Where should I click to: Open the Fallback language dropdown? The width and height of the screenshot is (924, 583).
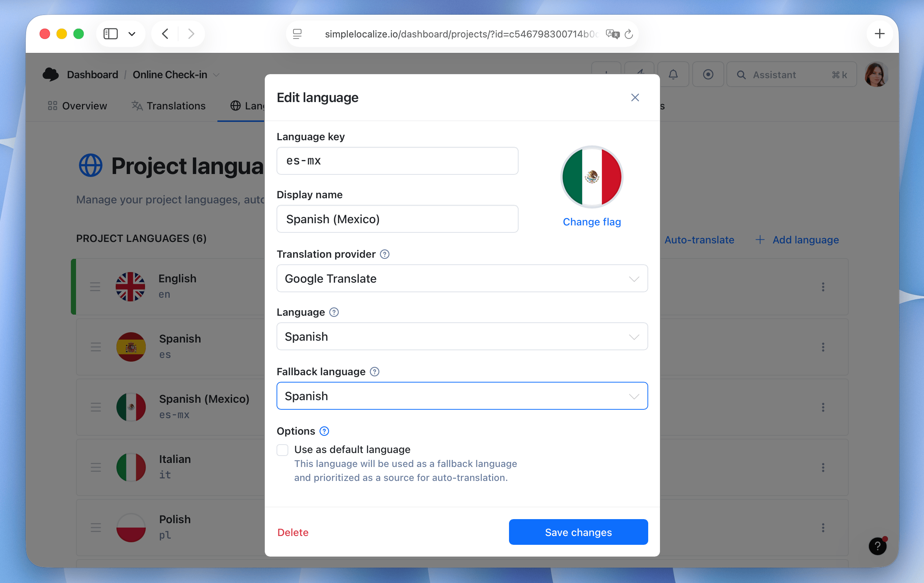coord(462,395)
